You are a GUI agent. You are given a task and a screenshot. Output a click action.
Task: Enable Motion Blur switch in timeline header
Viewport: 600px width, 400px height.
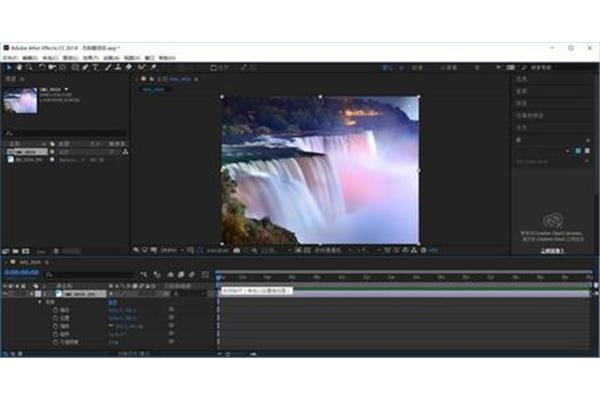click(192, 274)
